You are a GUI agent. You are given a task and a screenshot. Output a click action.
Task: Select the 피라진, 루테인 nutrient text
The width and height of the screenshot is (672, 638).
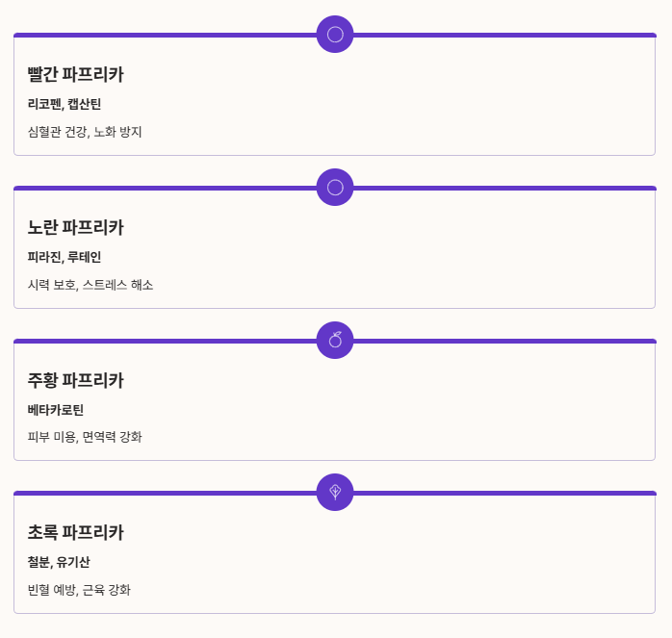tap(65, 257)
